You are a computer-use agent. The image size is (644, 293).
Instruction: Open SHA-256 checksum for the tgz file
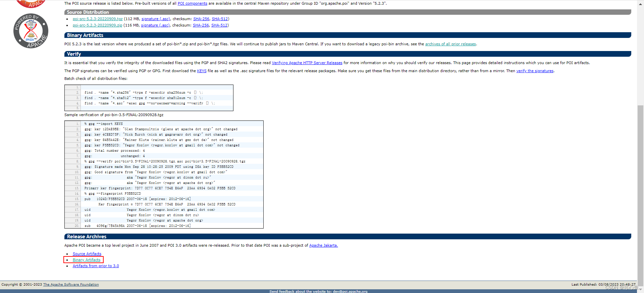[201, 19]
